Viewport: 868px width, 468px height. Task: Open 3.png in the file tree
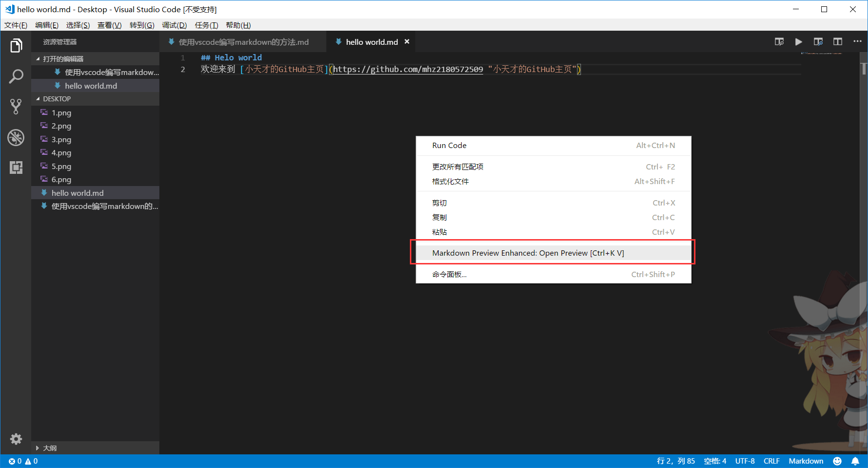(x=61, y=139)
